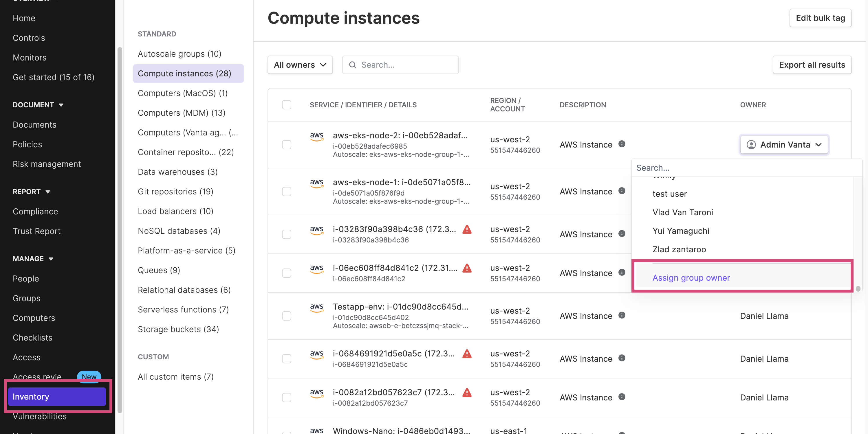This screenshot has height=434, width=868.
Task: Click Export all results button
Action: 812,65
